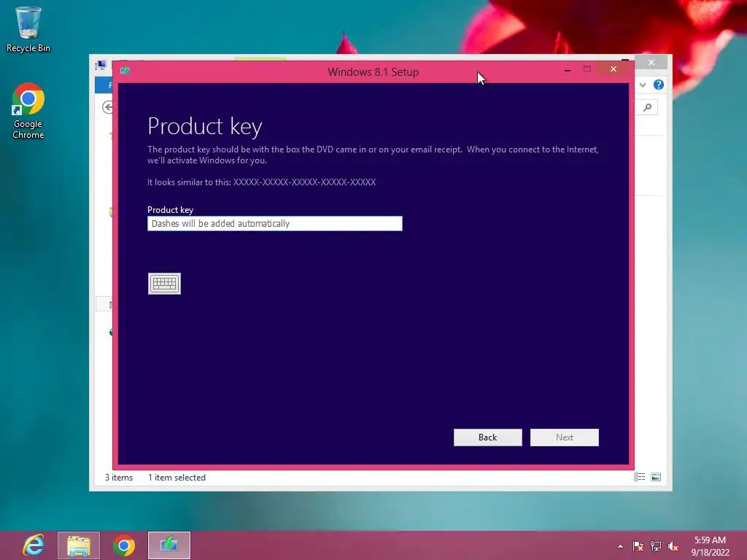Select Windows Setup taskbar icon

click(169, 545)
